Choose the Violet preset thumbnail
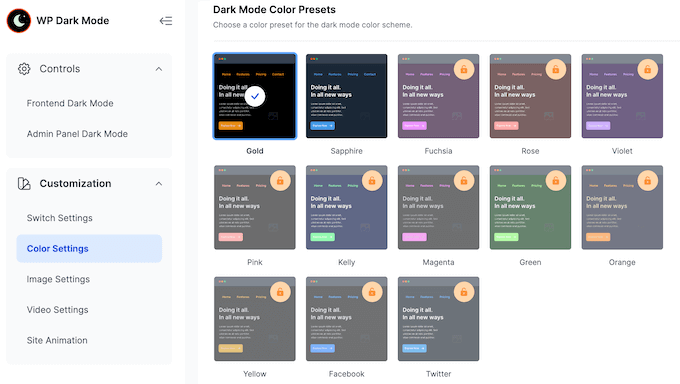680x384 pixels. point(622,96)
